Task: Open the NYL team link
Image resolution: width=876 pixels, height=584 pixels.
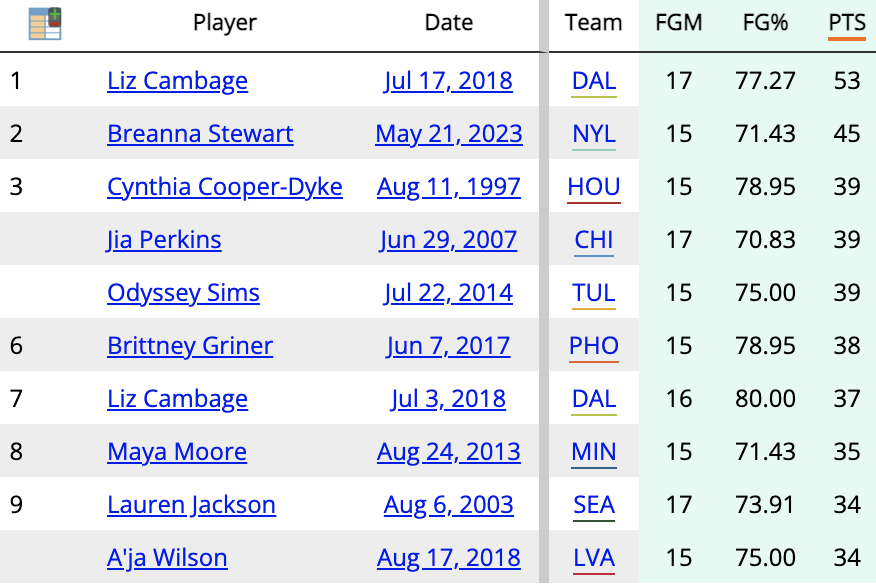Action: pos(594,134)
